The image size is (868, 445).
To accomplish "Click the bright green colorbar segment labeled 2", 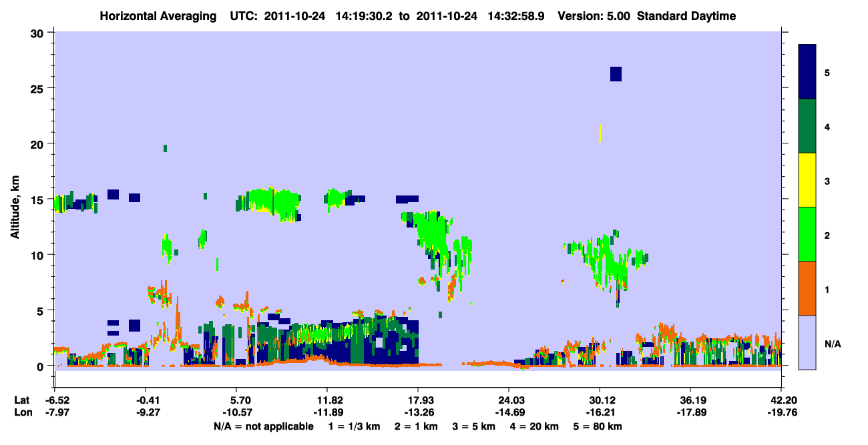I will coord(807,234).
